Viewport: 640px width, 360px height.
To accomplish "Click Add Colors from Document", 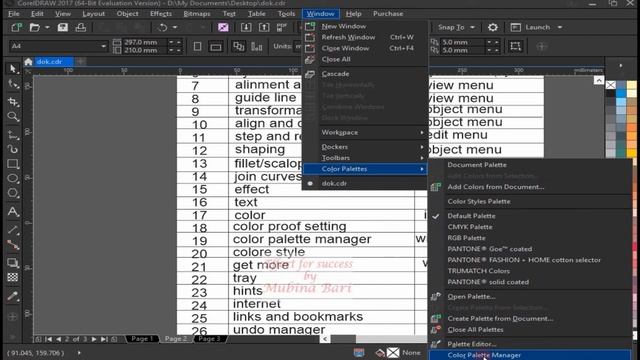I will point(530,187).
